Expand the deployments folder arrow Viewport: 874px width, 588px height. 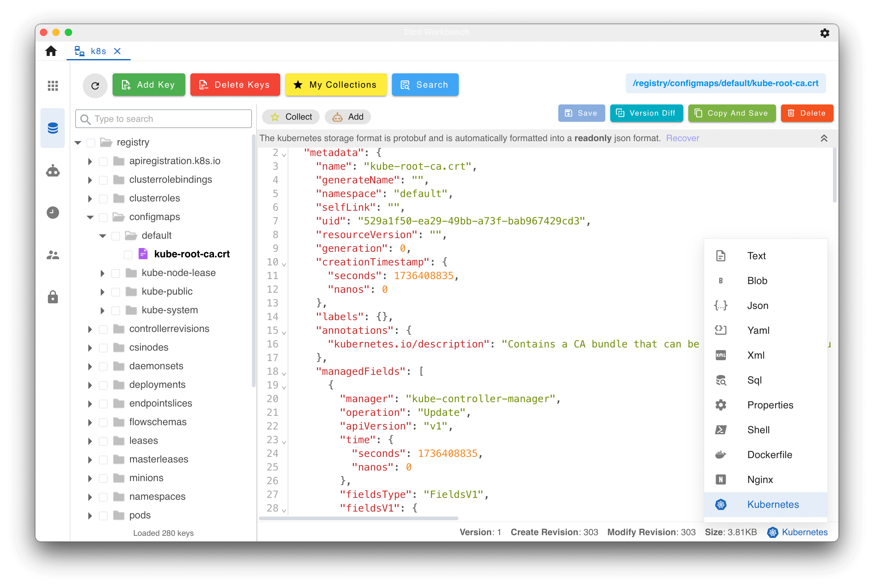click(90, 385)
